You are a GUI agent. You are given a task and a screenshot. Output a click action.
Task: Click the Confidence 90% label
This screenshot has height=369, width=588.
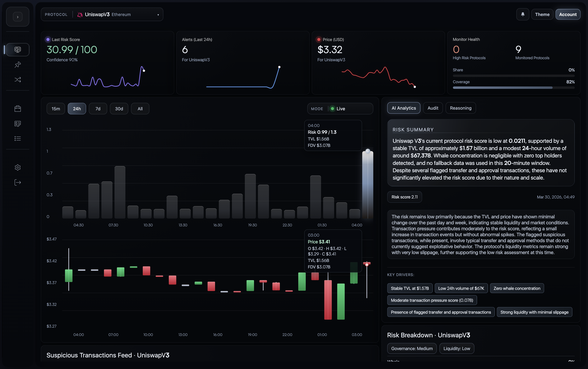(62, 60)
